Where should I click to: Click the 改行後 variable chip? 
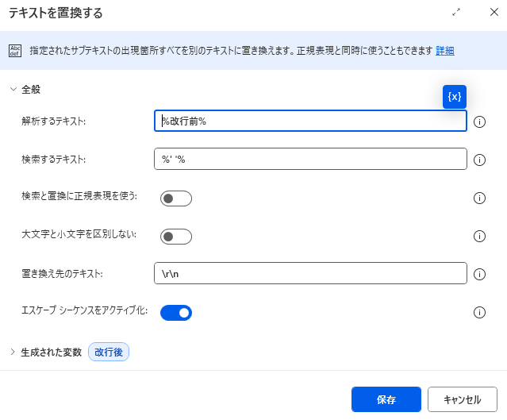pos(109,352)
